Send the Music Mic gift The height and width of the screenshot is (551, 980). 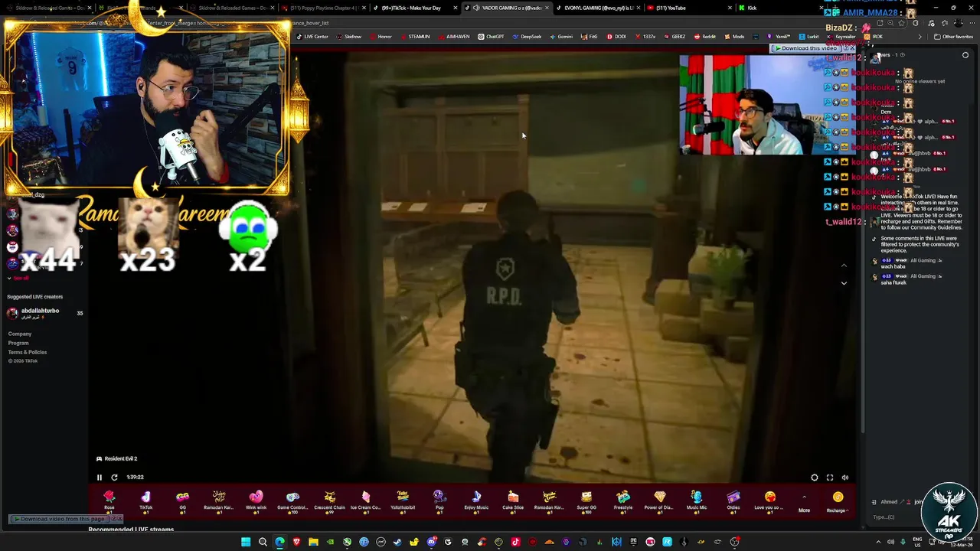click(x=696, y=501)
